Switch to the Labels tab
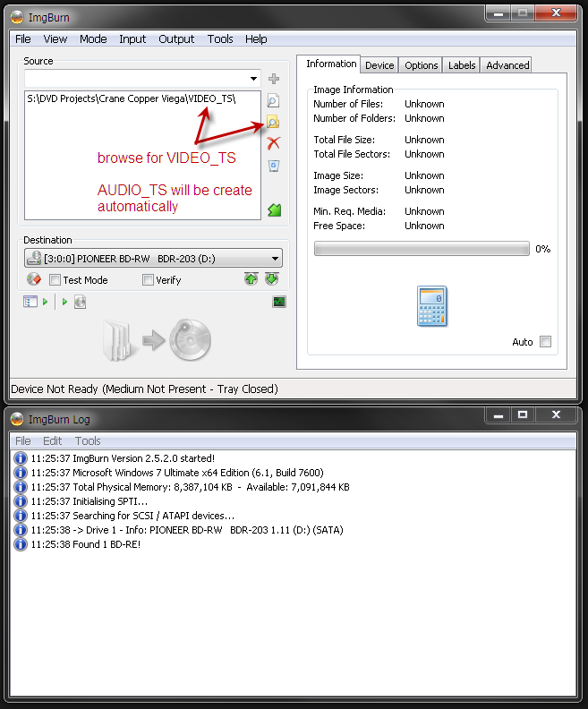 (x=462, y=65)
